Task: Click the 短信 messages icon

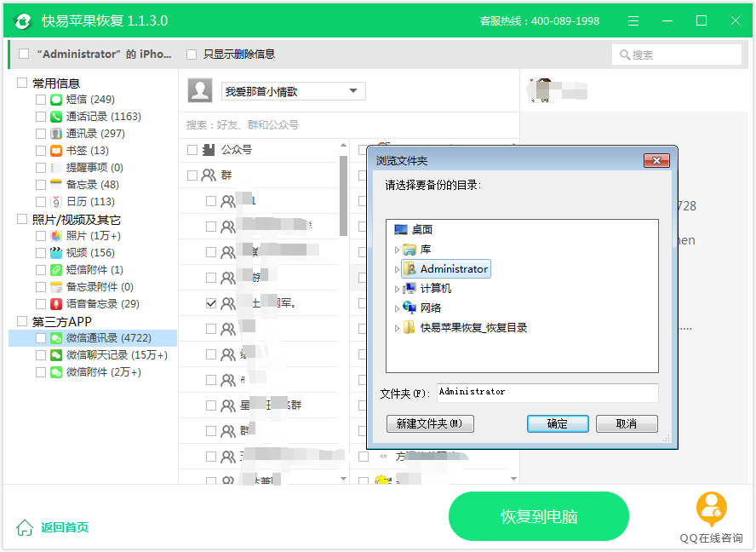Action: pyautogui.click(x=56, y=100)
